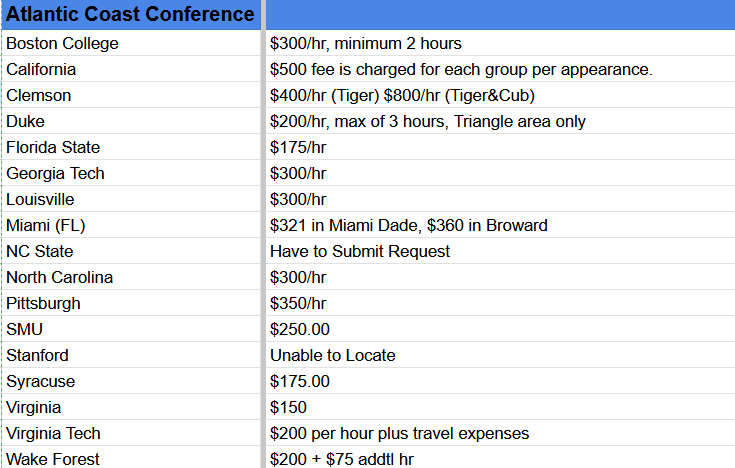The height and width of the screenshot is (468, 735).
Task: Click the Virginia Tech travel expenses cell
Action: [500, 433]
